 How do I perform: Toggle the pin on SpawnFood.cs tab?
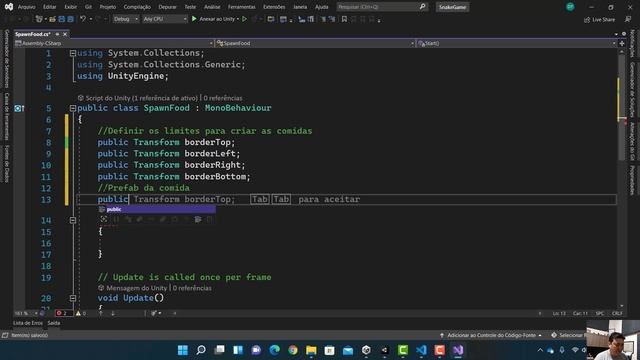(57, 34)
